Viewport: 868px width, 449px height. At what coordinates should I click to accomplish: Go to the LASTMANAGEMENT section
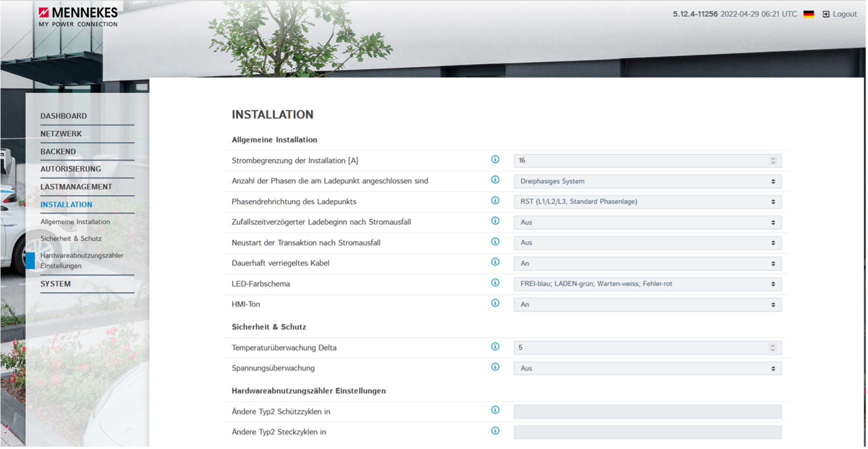pos(76,187)
